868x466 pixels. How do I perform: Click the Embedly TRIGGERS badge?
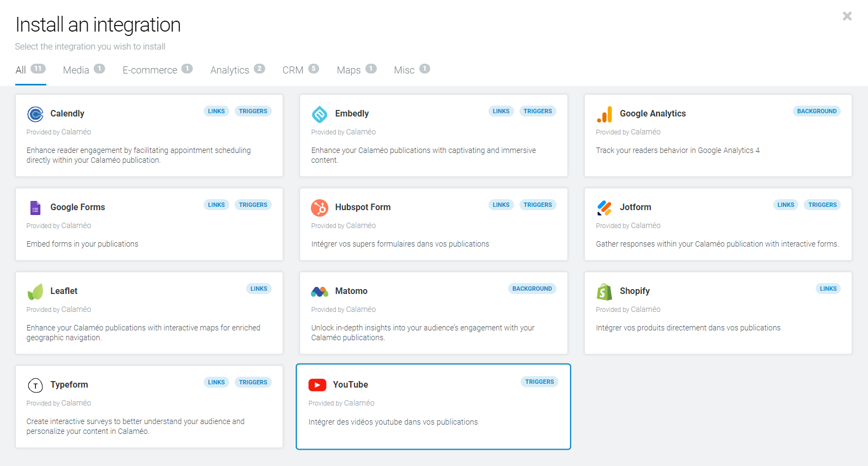click(x=538, y=111)
